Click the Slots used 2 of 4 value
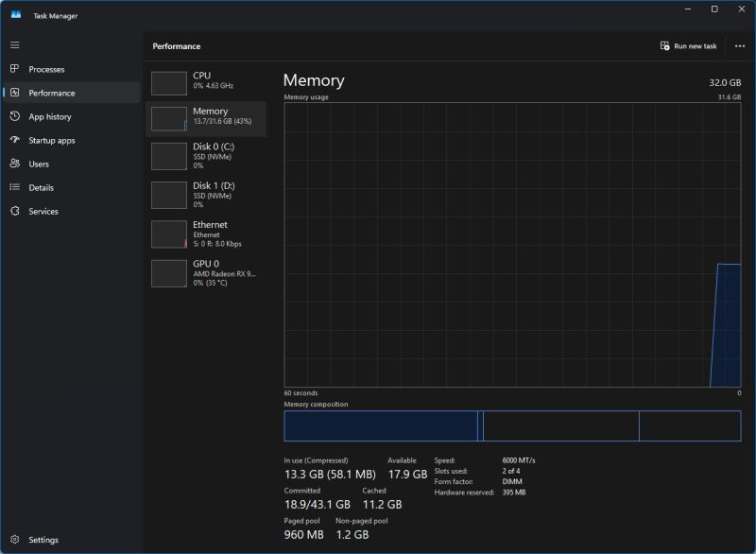Screen dimensions: 756x554 click(510, 471)
